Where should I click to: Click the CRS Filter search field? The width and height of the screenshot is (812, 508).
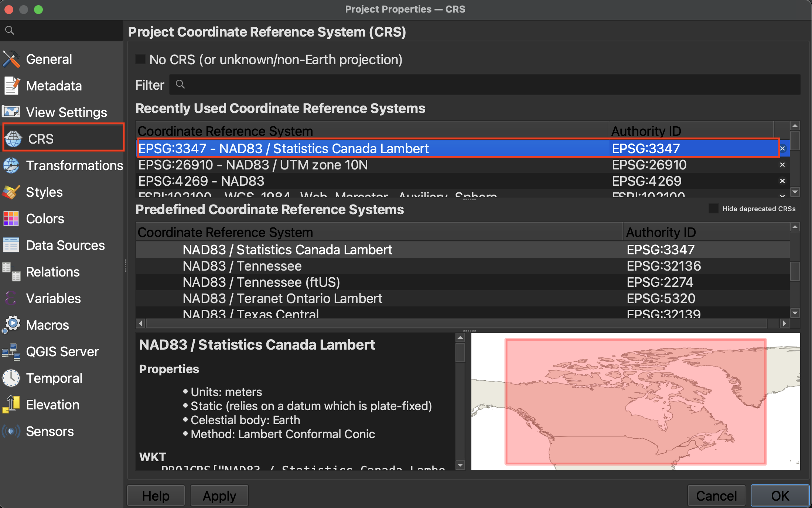pyautogui.click(x=484, y=85)
